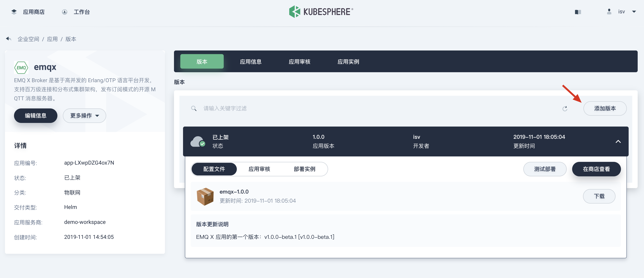
Task: Click the search magnifier icon
Action: pos(194,108)
